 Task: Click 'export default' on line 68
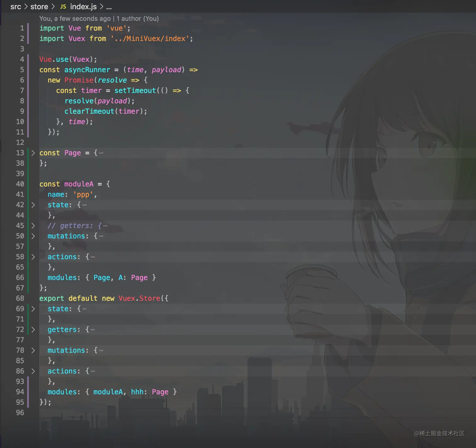(x=68, y=298)
